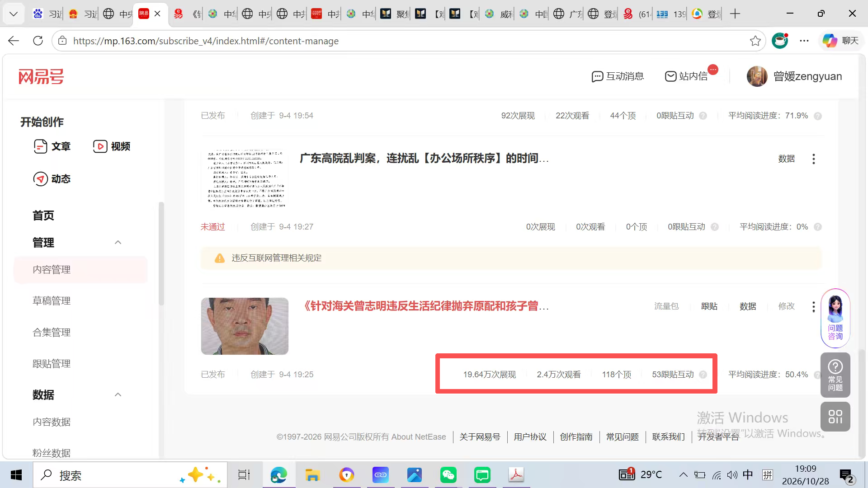868x488 pixels.
Task: Show help for 平均阅读进度 71.9%
Action: (817, 116)
